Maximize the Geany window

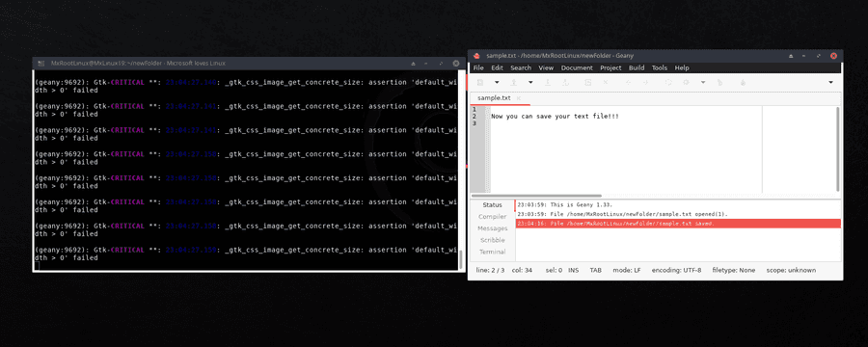[819, 56]
